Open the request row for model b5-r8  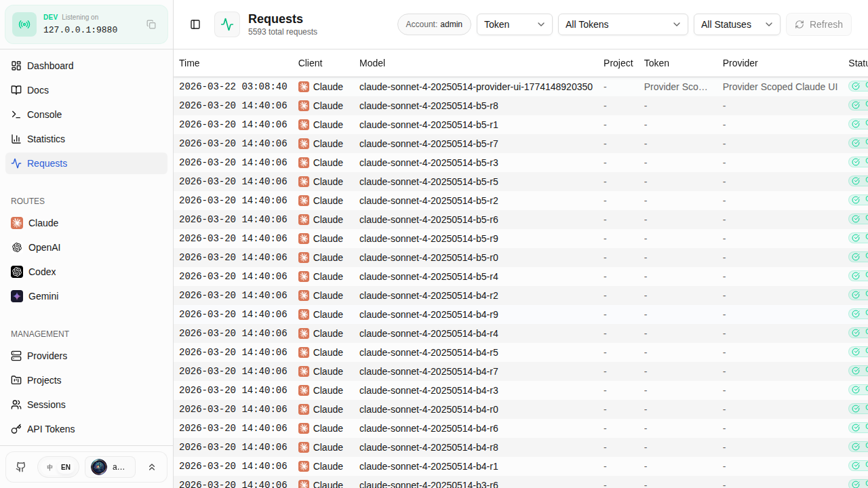[x=429, y=106]
